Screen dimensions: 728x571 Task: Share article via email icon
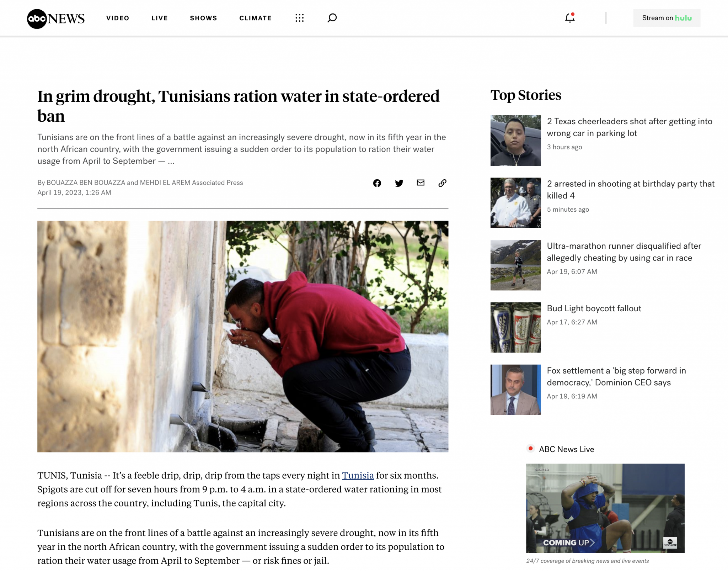point(421,183)
